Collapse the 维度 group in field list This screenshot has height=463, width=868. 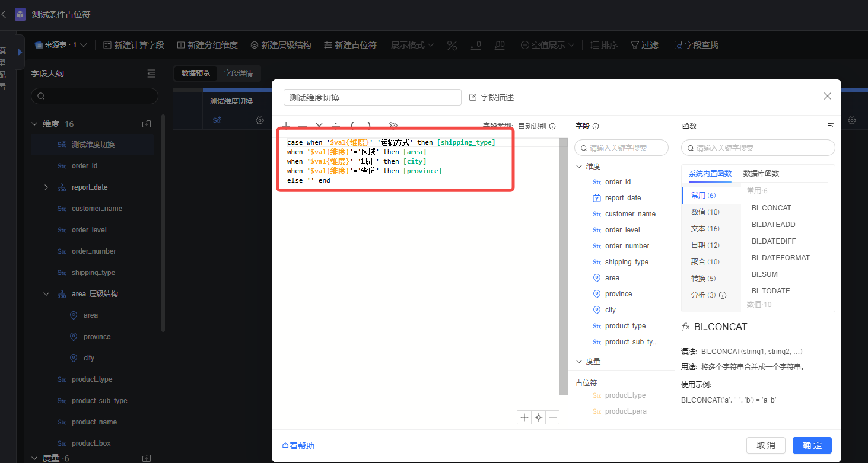pos(580,167)
